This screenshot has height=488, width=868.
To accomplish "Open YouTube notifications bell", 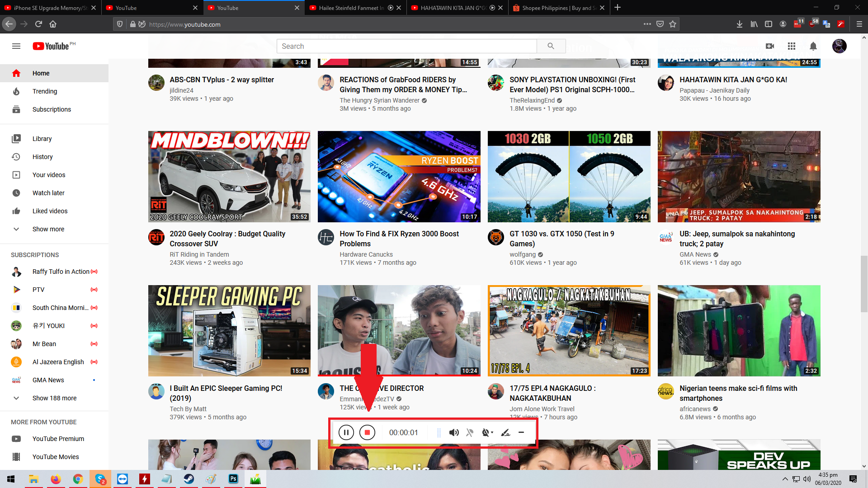I will pos(813,46).
